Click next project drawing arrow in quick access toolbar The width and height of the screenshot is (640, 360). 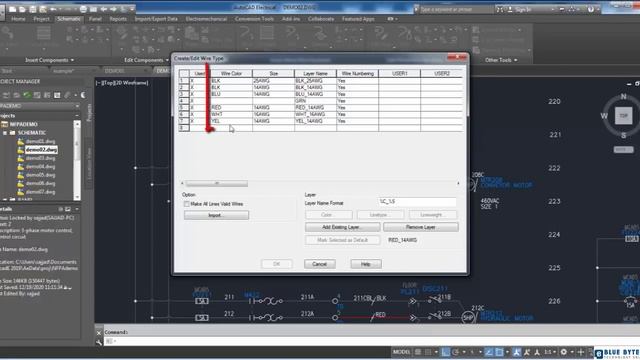click(113, 9)
